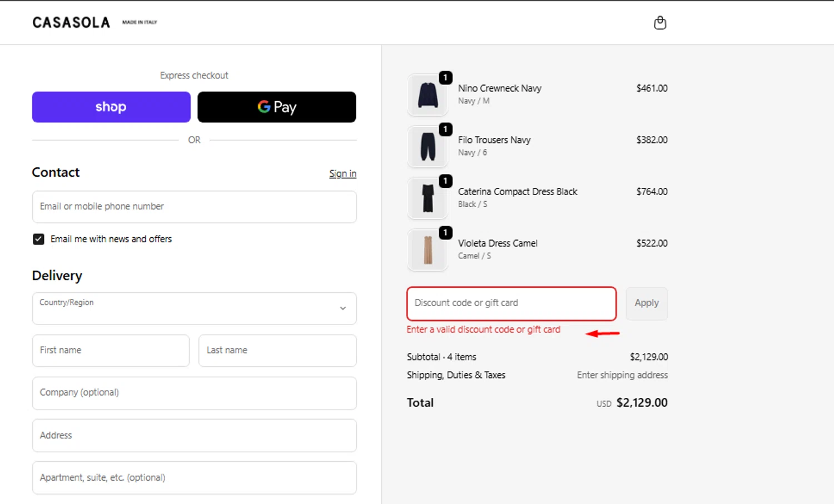Select the Delivery section heading

57,276
